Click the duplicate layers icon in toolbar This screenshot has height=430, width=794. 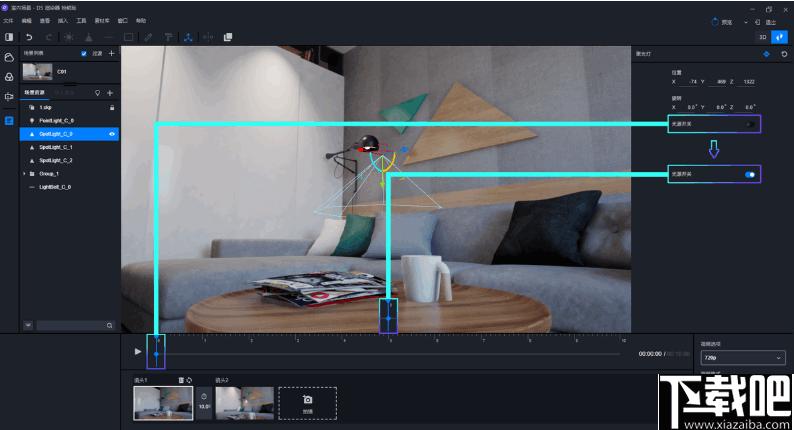tap(228, 37)
